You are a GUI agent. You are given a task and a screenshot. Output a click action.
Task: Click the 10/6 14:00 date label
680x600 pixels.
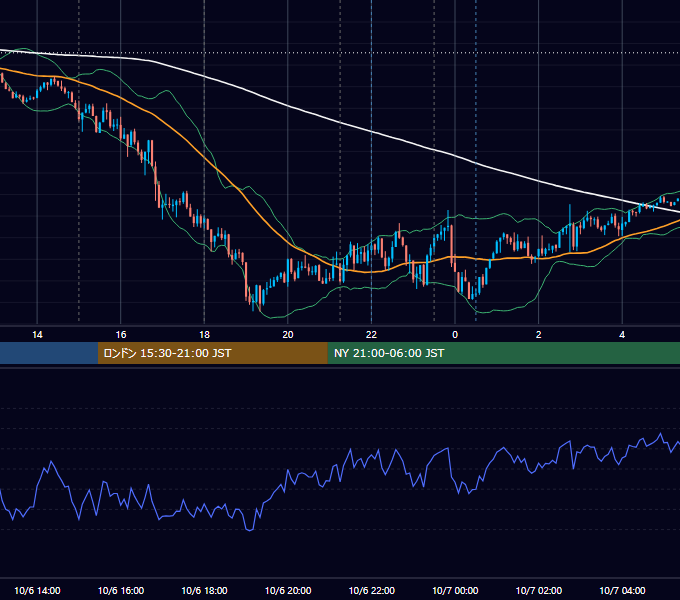(x=37, y=590)
